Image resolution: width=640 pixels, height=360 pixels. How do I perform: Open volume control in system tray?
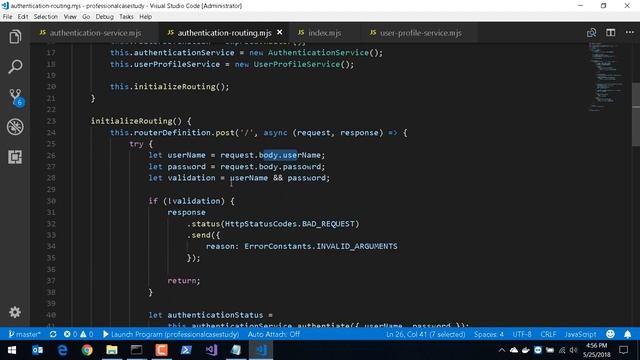coord(573,350)
